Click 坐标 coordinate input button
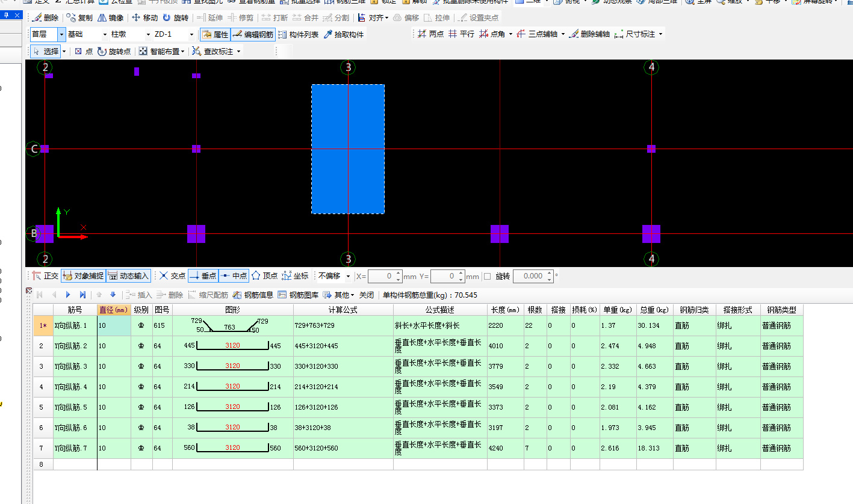The height and width of the screenshot is (504, 853). (295, 276)
